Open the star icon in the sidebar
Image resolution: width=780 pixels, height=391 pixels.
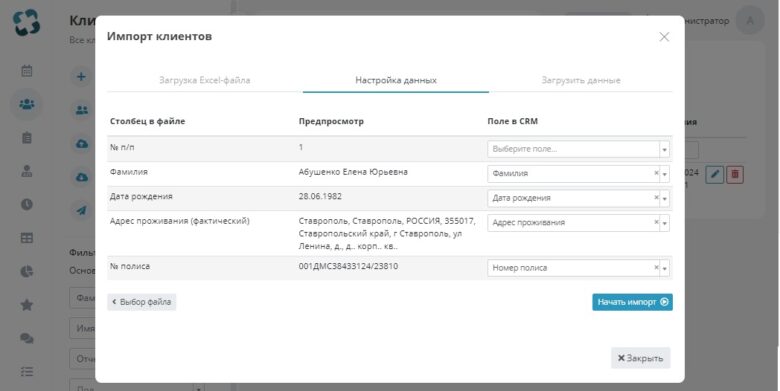pyautogui.click(x=27, y=304)
